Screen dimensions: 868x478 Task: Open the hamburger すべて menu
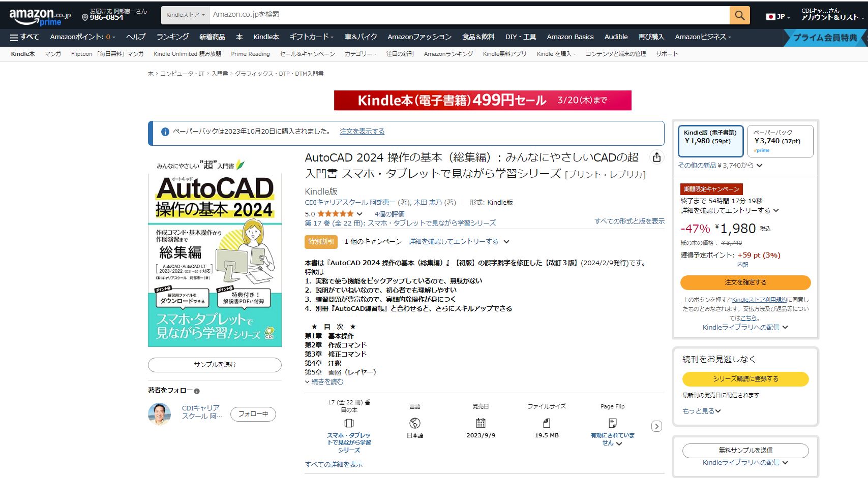pos(24,37)
